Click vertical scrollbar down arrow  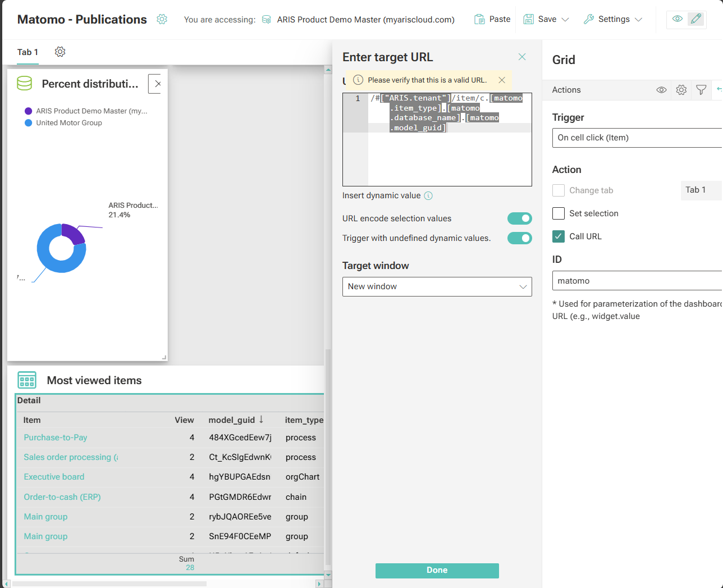[x=328, y=576]
